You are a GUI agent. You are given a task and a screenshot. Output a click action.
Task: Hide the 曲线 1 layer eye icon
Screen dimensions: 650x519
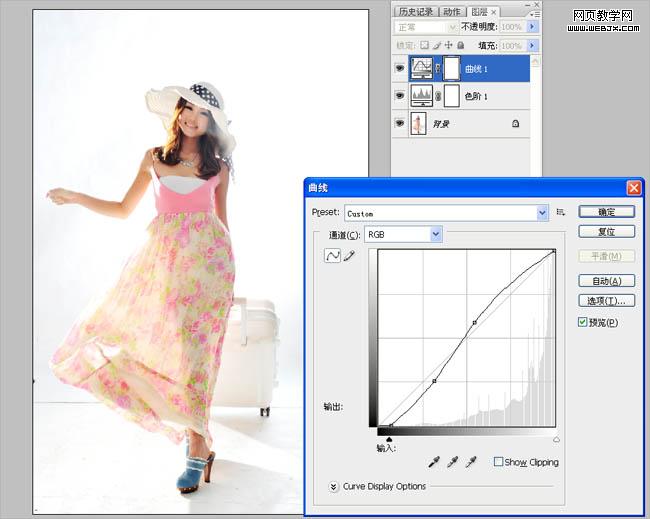point(400,68)
